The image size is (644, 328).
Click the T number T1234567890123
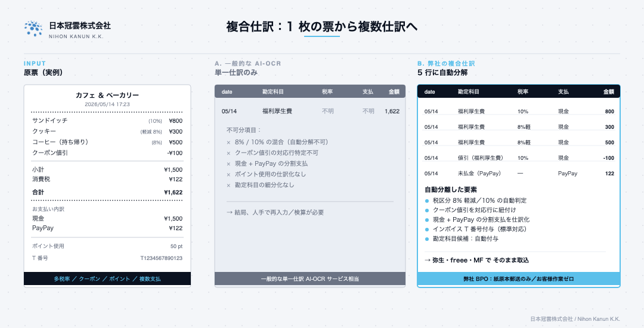click(162, 258)
